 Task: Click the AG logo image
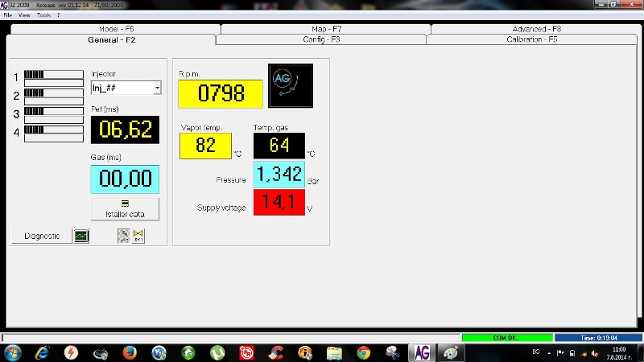pos(290,85)
